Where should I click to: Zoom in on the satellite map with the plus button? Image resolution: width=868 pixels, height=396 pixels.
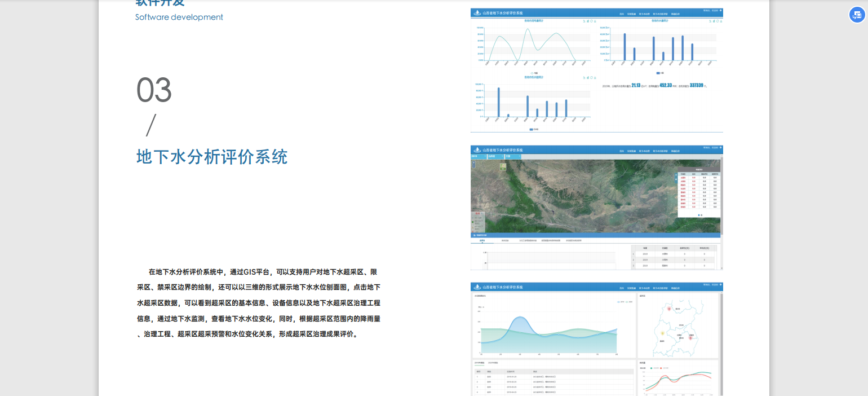point(473,162)
